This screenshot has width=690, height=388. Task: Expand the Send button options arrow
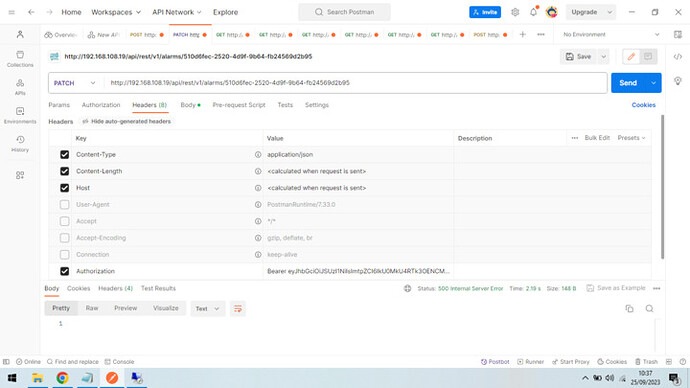pyautogui.click(x=653, y=83)
